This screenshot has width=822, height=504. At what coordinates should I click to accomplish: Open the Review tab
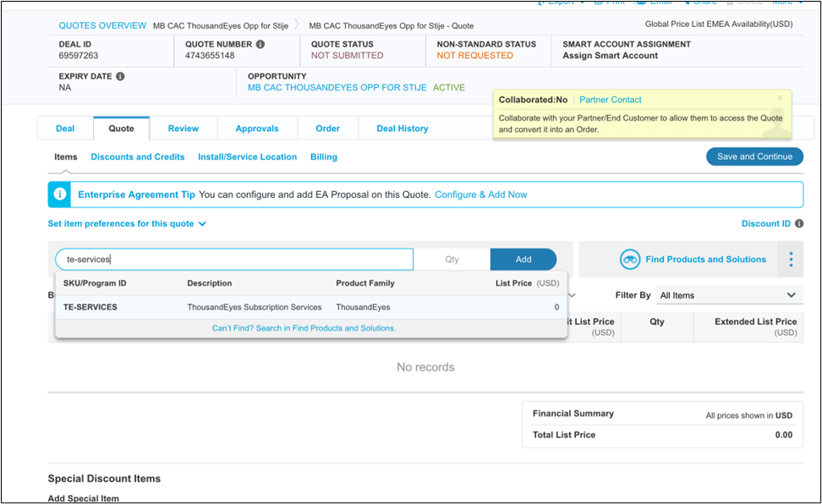(183, 129)
